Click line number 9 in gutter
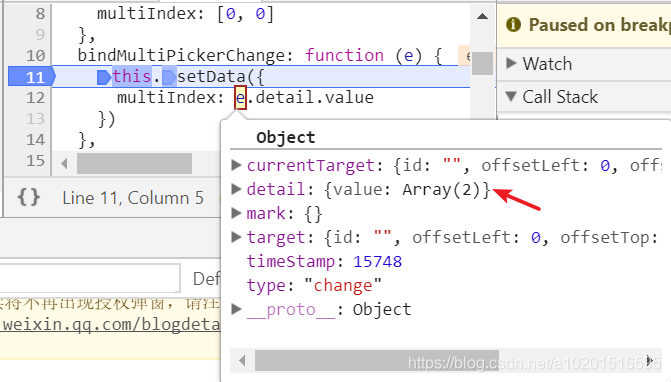The width and height of the screenshot is (671, 382). click(x=40, y=34)
